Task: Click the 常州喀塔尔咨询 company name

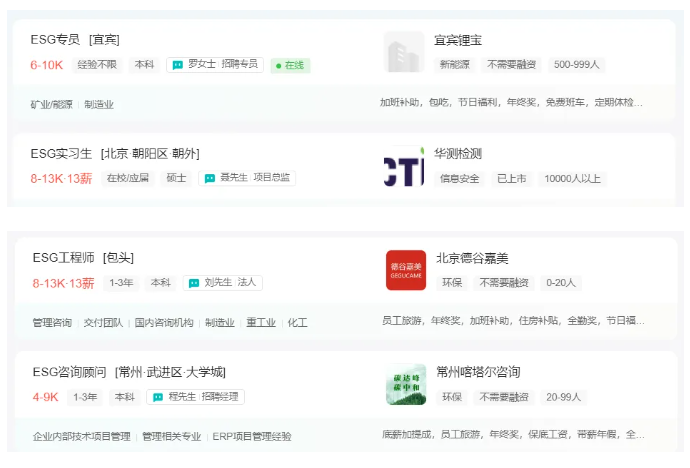Action: coord(478,372)
